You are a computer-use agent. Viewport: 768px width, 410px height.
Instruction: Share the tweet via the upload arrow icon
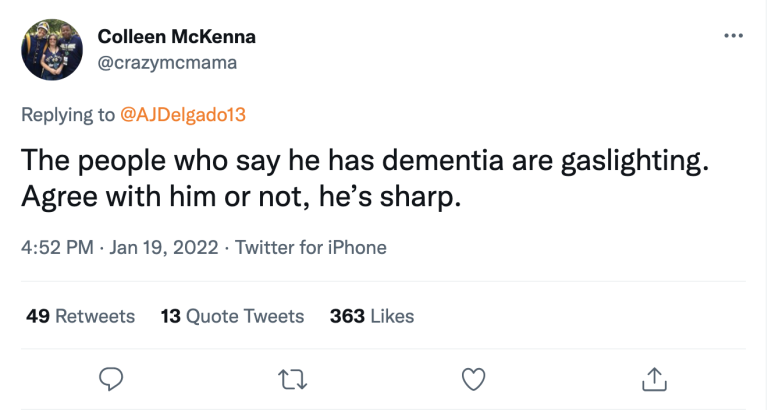(x=653, y=378)
